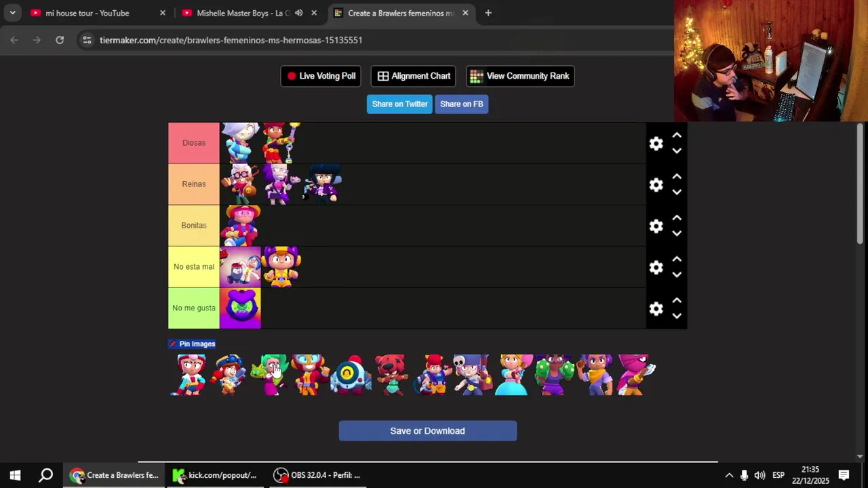Viewport: 868px width, 488px height.
Task: Open Windows taskbar search
Action: pos(45,475)
